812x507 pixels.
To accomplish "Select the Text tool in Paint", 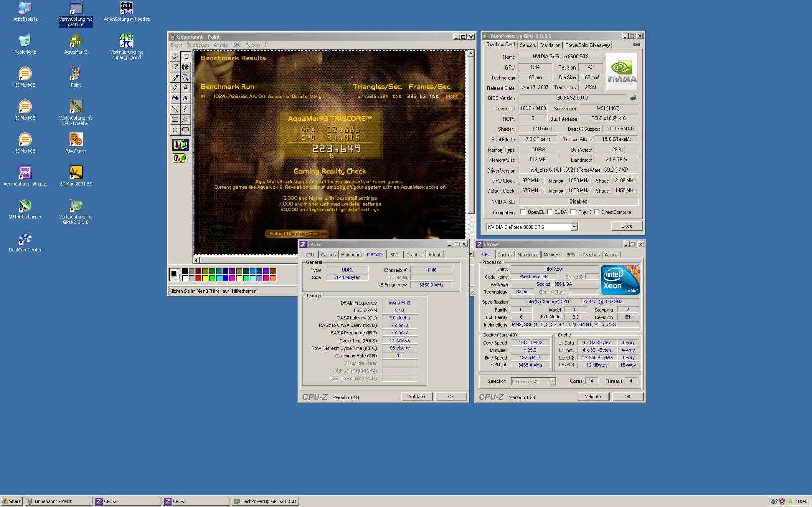I will [x=186, y=98].
